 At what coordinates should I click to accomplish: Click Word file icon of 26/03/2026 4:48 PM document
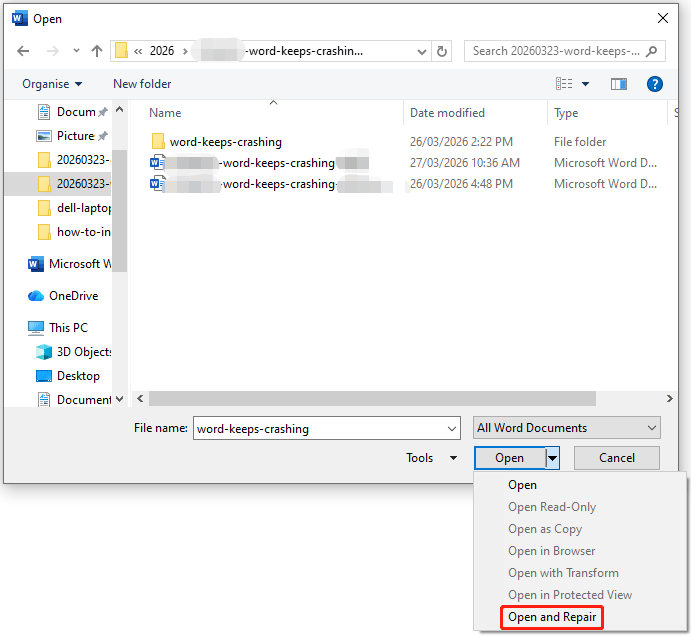(x=157, y=184)
